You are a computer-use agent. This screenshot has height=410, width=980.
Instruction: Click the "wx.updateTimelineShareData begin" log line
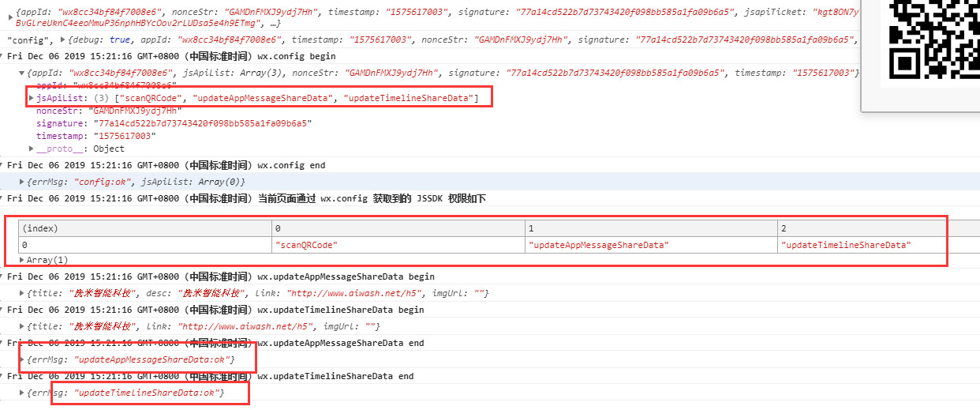pyautogui.click(x=215, y=310)
